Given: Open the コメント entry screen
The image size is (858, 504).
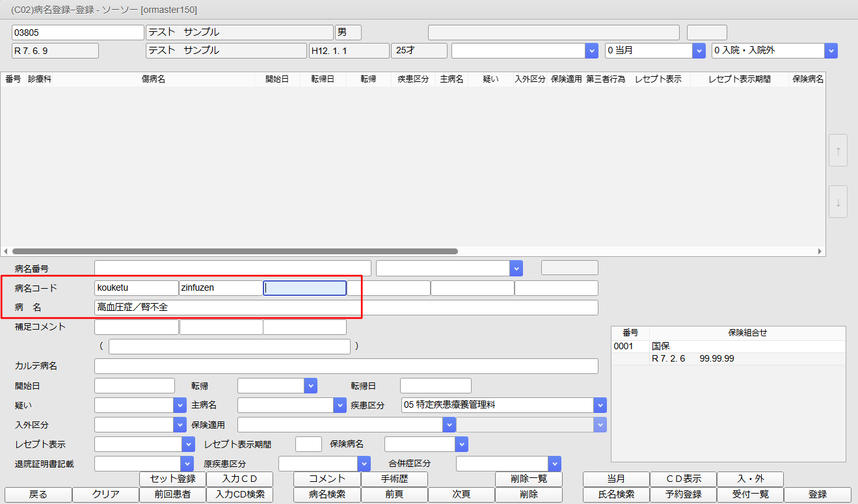Looking at the screenshot, I should point(327,479).
